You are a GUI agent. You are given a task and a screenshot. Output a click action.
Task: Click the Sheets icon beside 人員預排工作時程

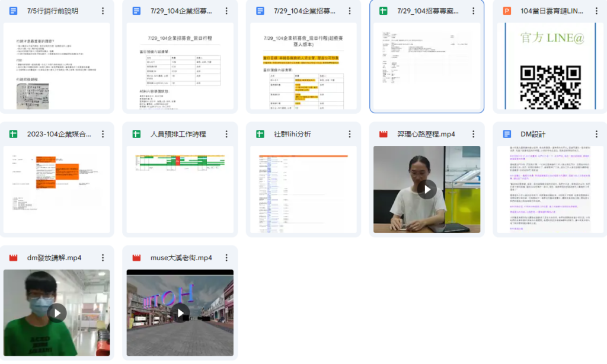click(137, 135)
